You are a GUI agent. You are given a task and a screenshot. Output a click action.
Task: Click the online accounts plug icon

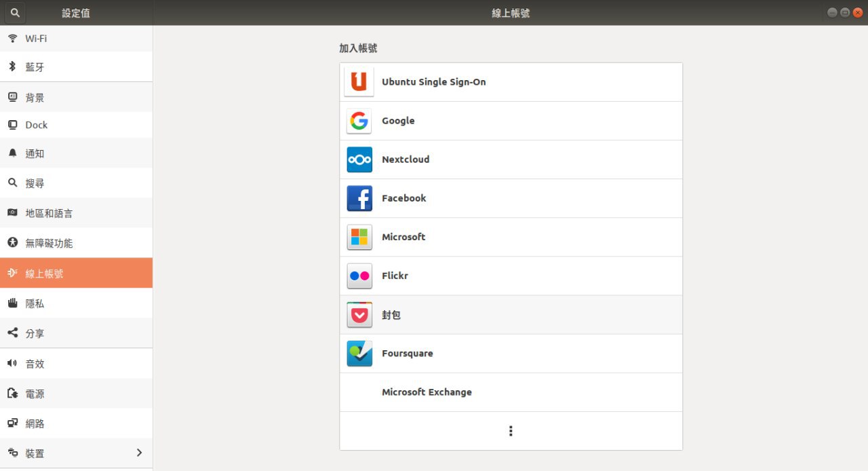click(12, 273)
